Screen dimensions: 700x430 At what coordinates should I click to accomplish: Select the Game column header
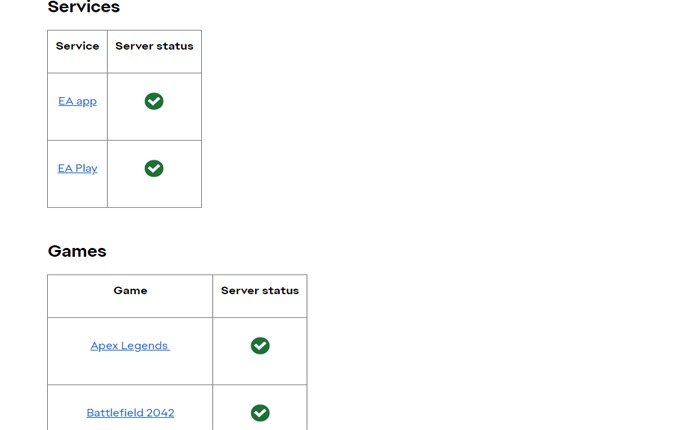[x=130, y=291]
